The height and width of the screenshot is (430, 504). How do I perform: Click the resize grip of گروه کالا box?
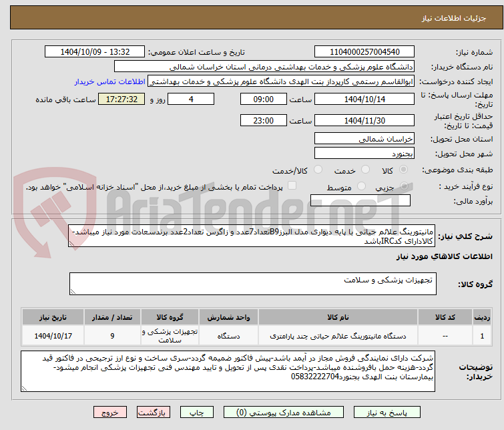(73, 291)
